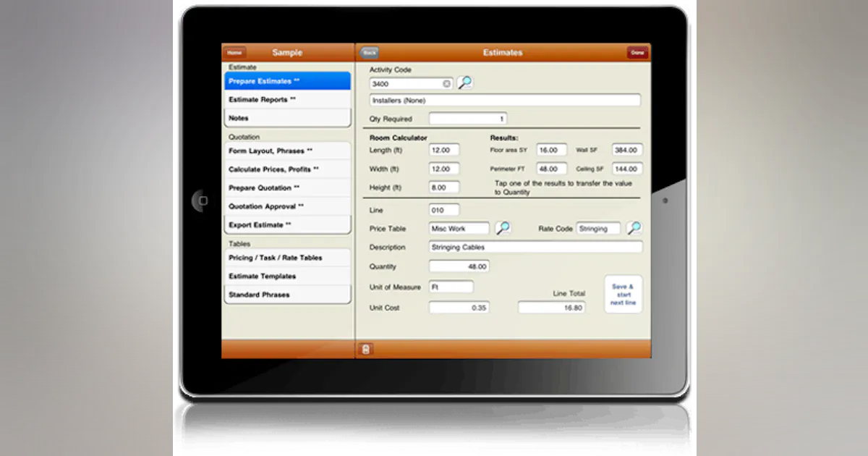The image size is (868, 456).
Task: Select Calculate Prices, Profits entry
Action: click(287, 169)
